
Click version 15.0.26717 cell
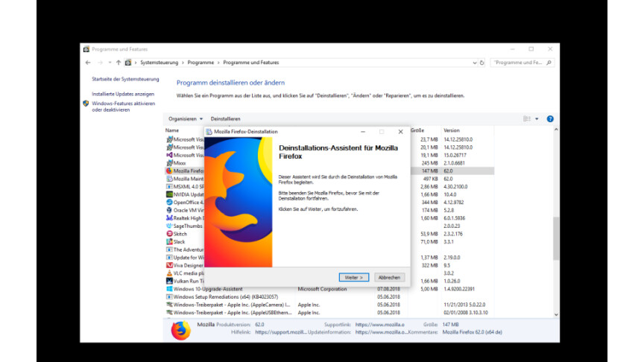point(455,155)
